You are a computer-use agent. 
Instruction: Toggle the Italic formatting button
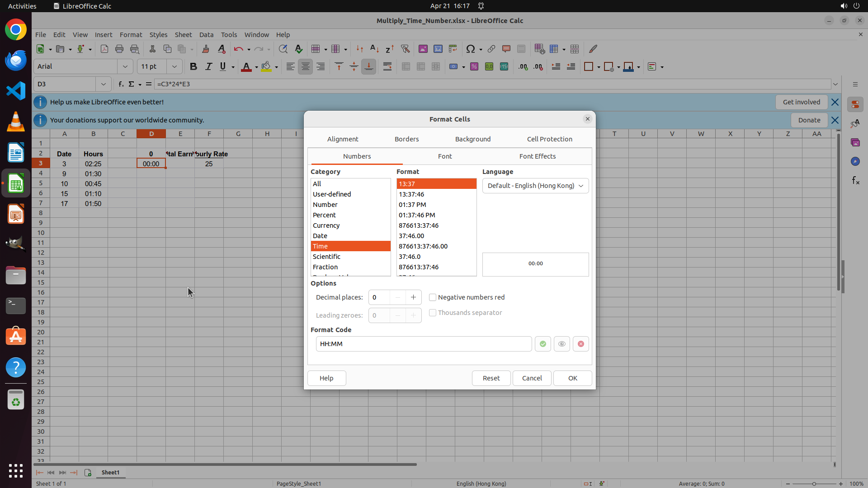coord(208,66)
